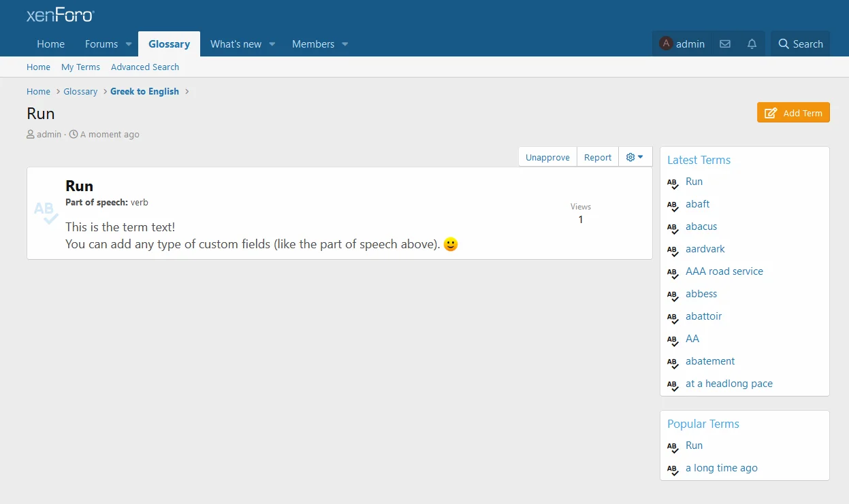The height and width of the screenshot is (504, 849).
Task: Open the 'at a headlong pace' term link
Action: [x=729, y=384]
